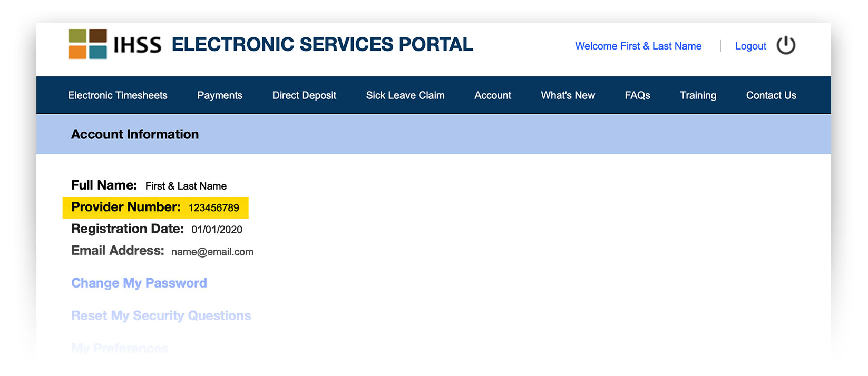Open the Payments menu
The height and width of the screenshot is (376, 868).
[220, 95]
